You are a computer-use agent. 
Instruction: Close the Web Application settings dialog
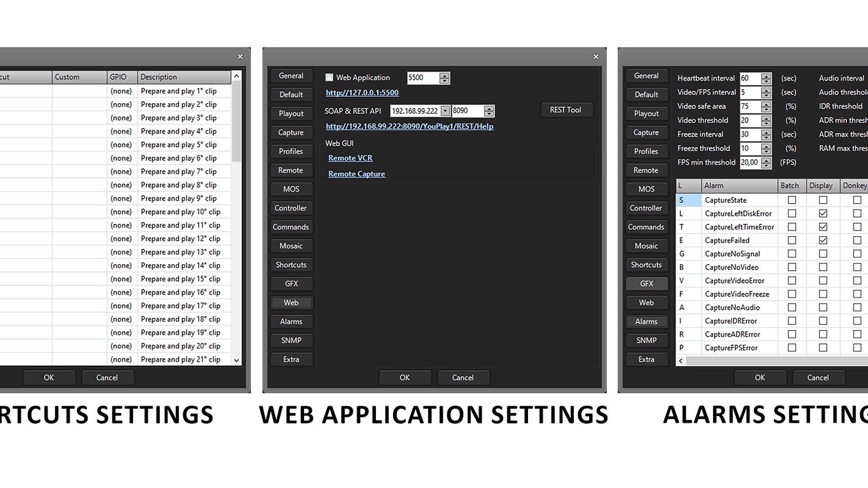point(596,57)
